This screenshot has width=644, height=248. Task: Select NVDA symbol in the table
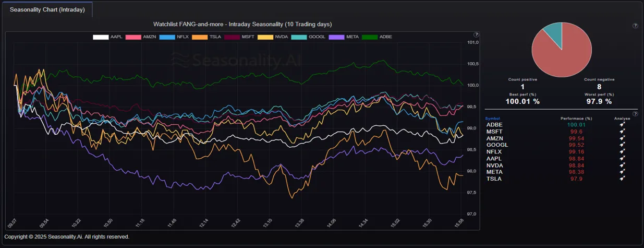tap(495, 165)
